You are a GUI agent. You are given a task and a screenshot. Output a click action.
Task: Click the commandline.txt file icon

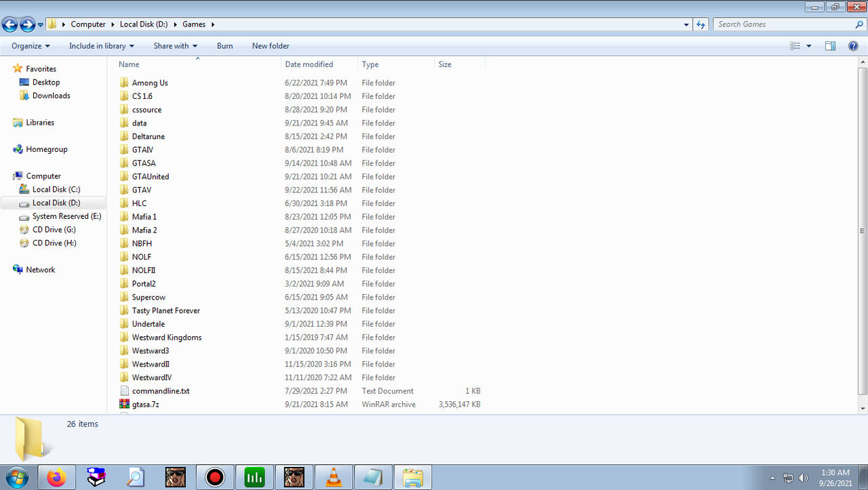click(x=124, y=391)
